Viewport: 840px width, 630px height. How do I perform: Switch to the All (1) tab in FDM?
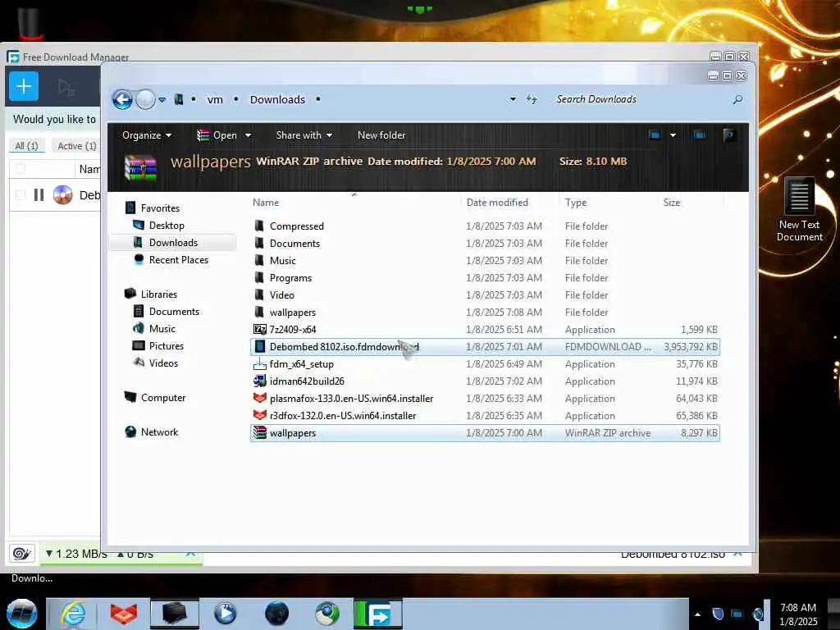click(26, 146)
